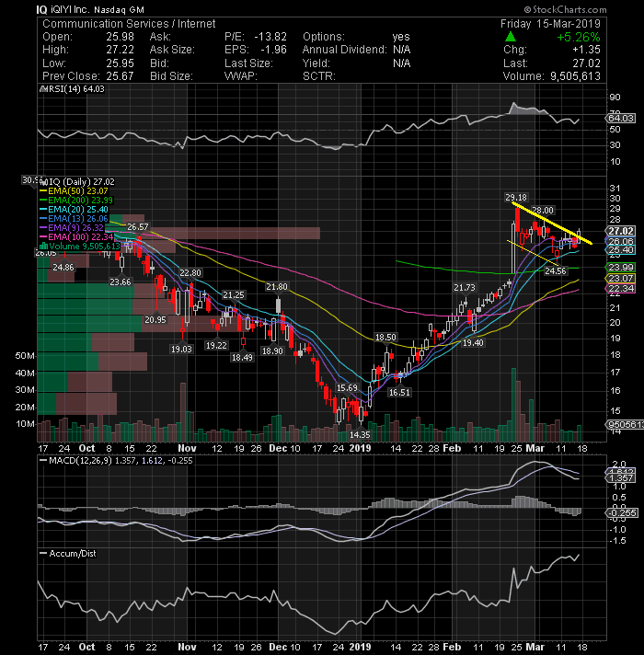This screenshot has height=655, width=644.
Task: Click the +5.26% percent change value
Action: point(578,37)
